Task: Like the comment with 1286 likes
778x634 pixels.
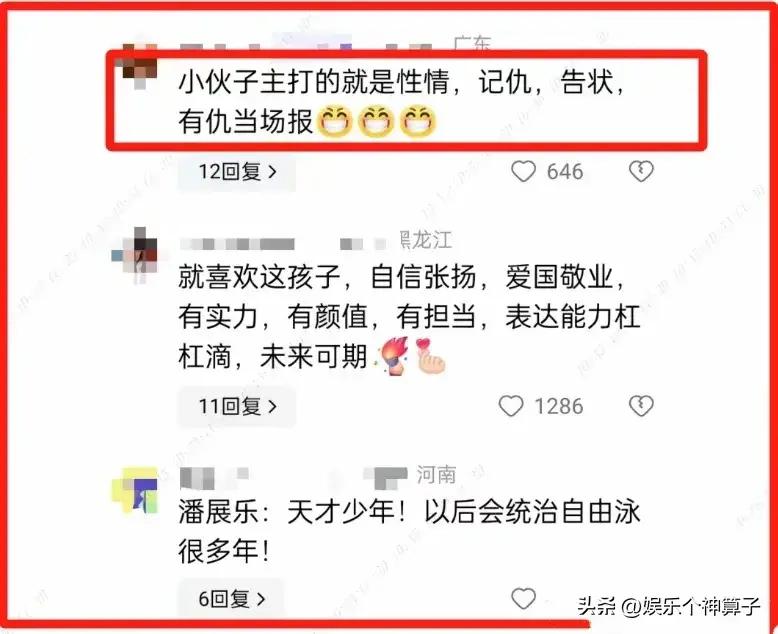Action: [511, 406]
